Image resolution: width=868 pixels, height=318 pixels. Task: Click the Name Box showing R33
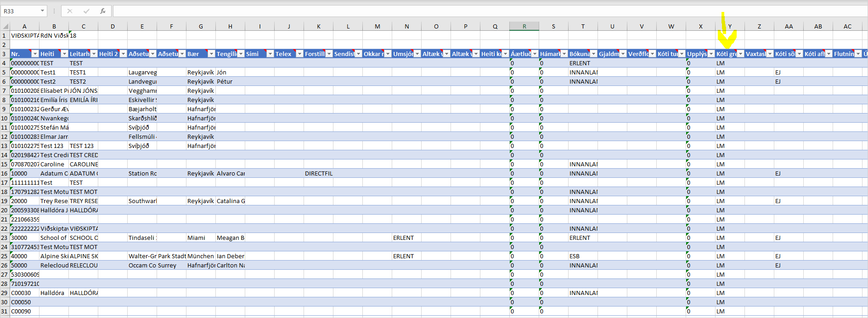tap(21, 11)
